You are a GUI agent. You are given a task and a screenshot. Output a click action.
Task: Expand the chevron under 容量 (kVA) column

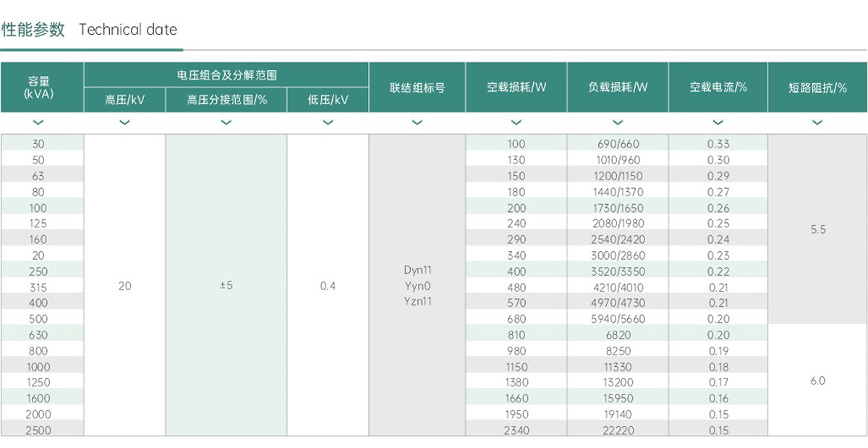(38, 122)
